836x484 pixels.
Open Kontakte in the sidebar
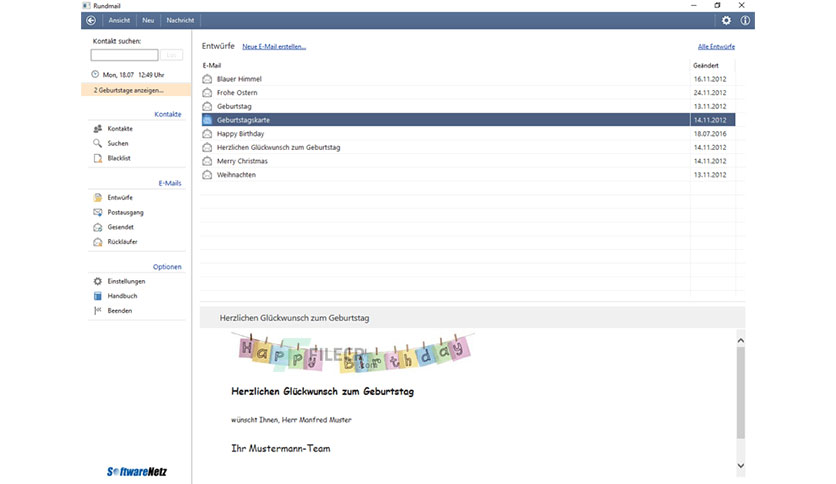120,128
